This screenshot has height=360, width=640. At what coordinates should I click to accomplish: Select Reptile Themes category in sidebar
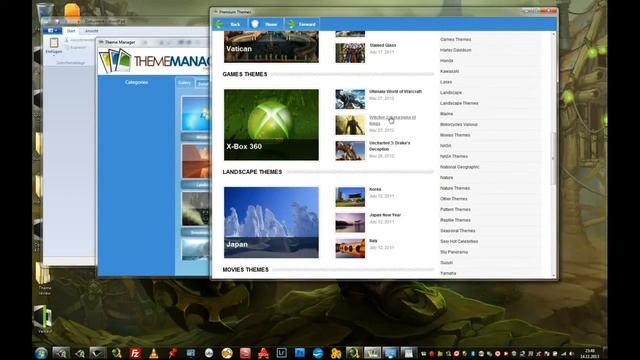pyautogui.click(x=455, y=220)
